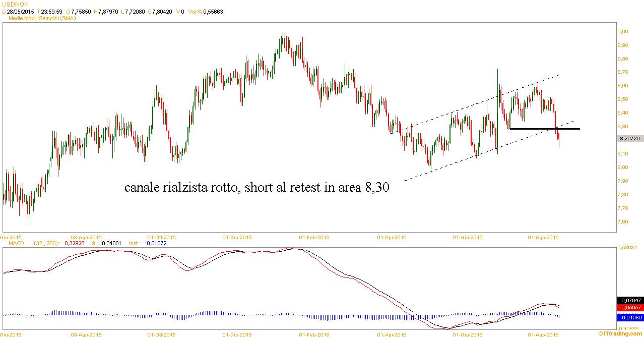Select the MACD value 0,32928
This screenshot has height=337, width=644.
coord(74,243)
